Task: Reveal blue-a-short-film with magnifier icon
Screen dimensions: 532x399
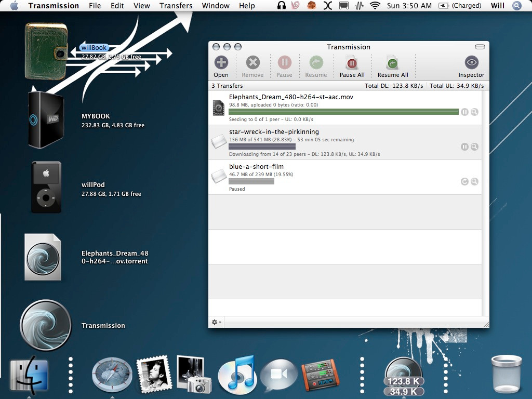Action: coord(475,181)
